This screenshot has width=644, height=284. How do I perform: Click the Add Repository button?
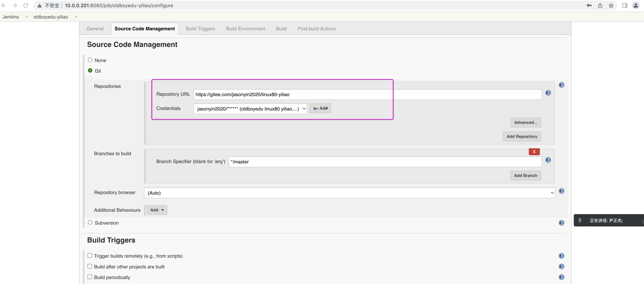coord(522,137)
